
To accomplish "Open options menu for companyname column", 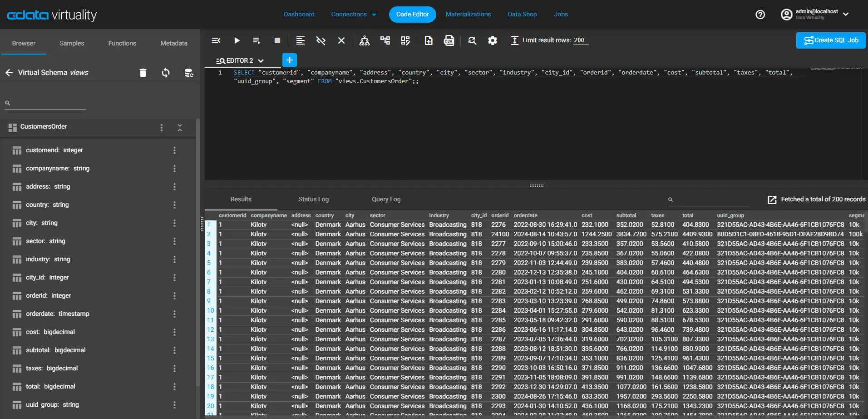I will pos(174,169).
